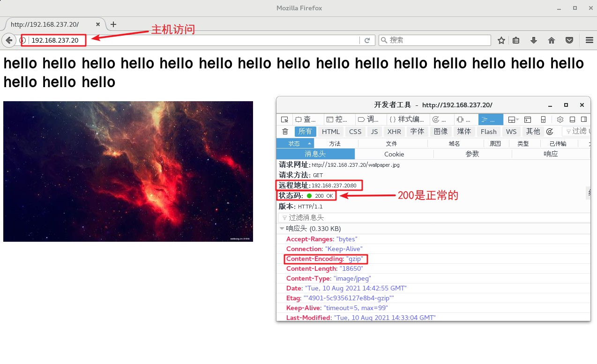Image resolution: width=597 pixels, height=364 pixels.
Task: Select the Content-Length "18650" row
Action: click(x=433, y=268)
